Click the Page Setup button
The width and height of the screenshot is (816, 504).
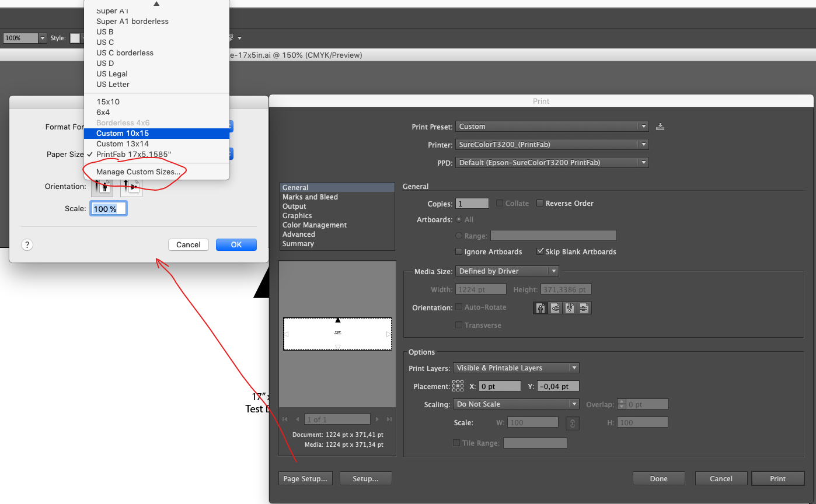(x=305, y=479)
